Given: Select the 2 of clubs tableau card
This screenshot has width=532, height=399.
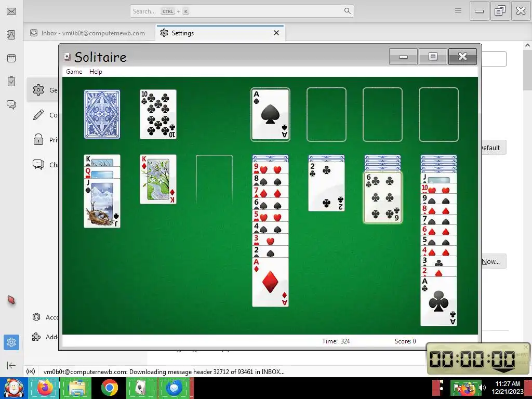Looking at the screenshot, I should (326, 187).
